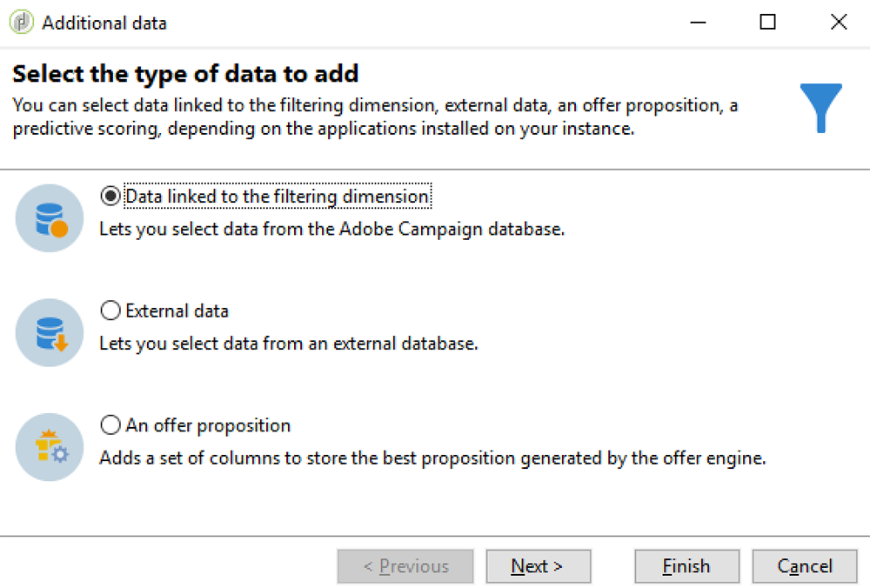Select the An offer proposition radio button

point(110,425)
